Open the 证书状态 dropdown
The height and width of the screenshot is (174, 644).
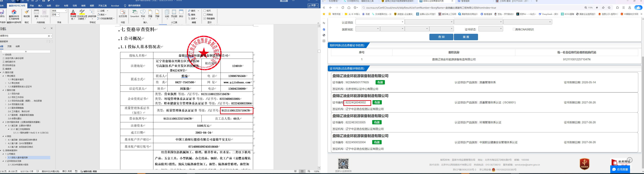pyautogui.click(x=490, y=29)
